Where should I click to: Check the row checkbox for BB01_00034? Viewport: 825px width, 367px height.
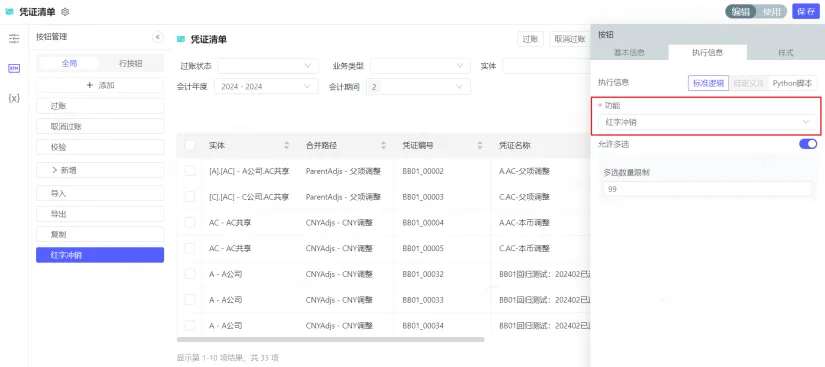pos(190,325)
